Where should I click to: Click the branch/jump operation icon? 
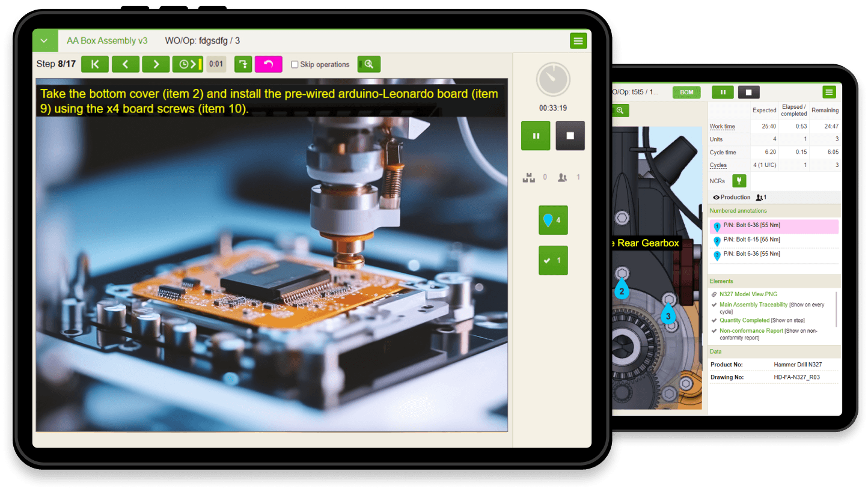point(243,64)
